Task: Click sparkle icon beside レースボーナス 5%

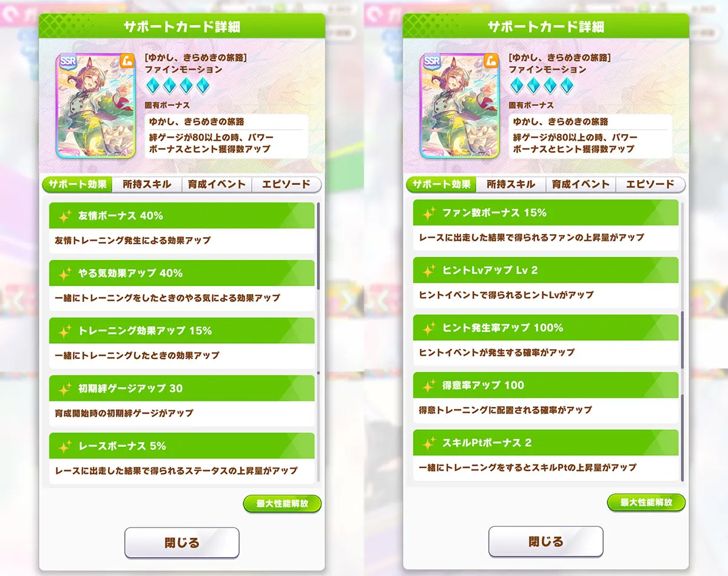Action: pyautogui.click(x=65, y=446)
